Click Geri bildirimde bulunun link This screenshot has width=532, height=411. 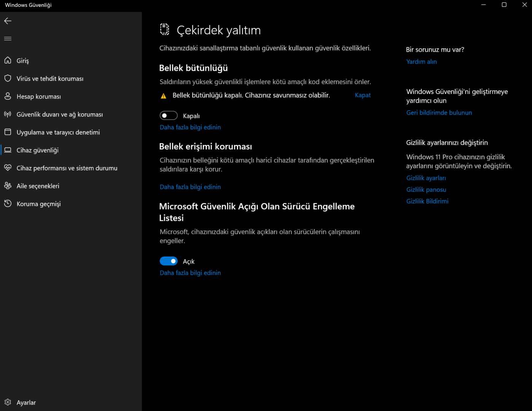click(x=439, y=113)
